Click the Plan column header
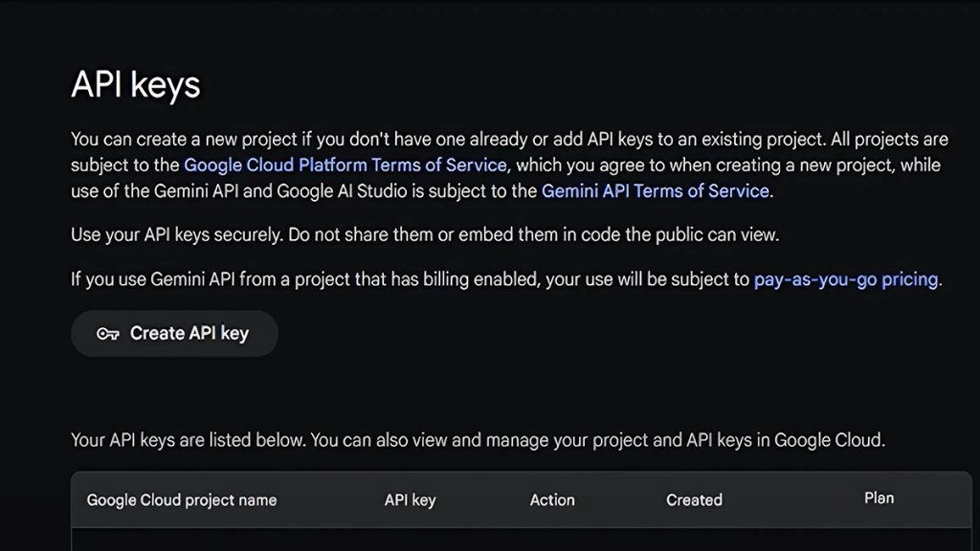 pyautogui.click(x=879, y=498)
